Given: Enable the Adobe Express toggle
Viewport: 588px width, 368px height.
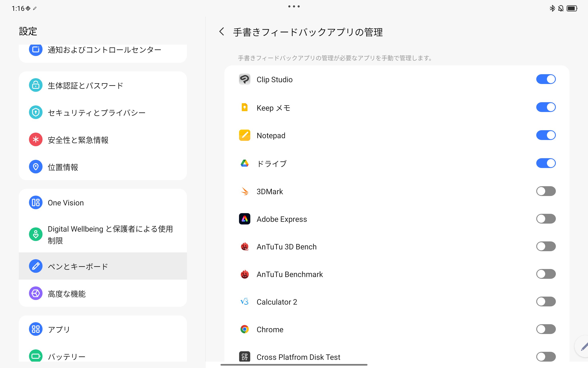Looking at the screenshot, I should (x=546, y=219).
